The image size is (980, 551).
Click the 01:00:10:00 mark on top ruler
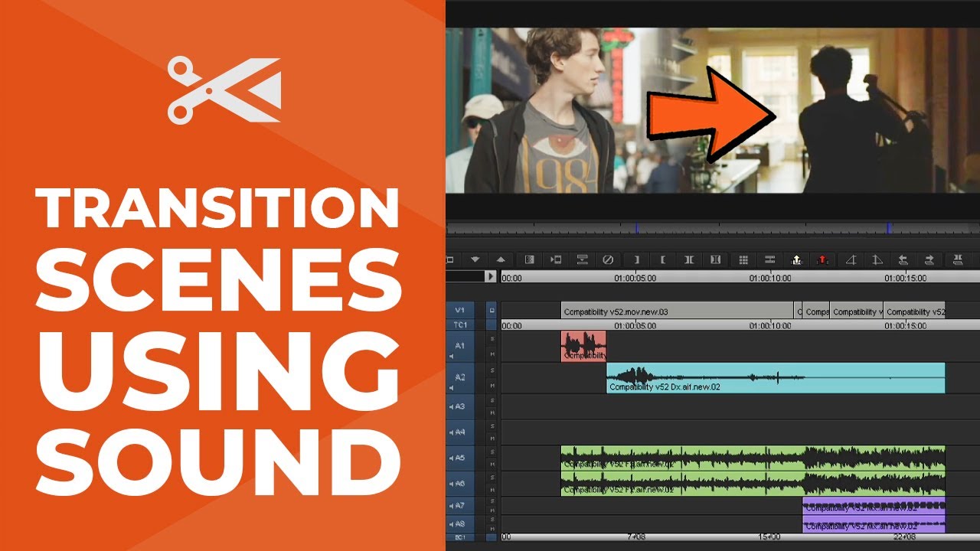tap(770, 278)
